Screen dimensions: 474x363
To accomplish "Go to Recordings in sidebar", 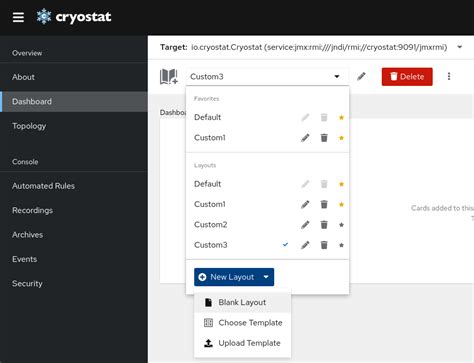I will (74, 210).
